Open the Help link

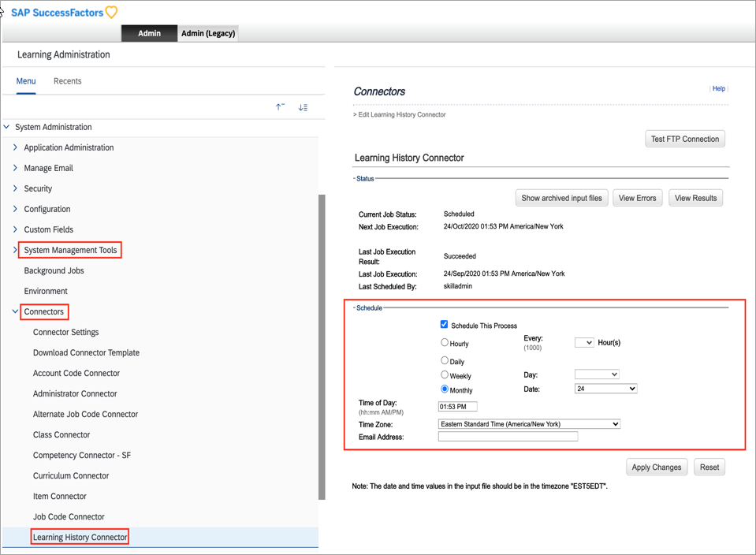[x=718, y=89]
